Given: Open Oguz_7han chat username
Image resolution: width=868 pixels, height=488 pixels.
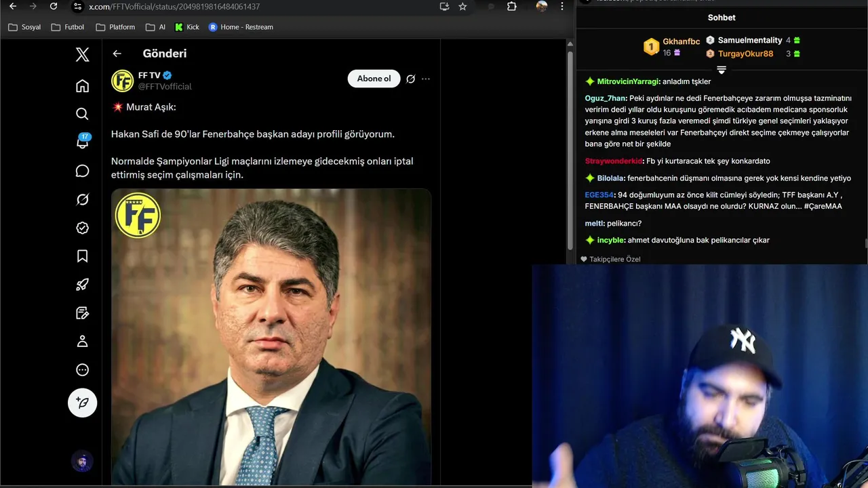Looking at the screenshot, I should click(x=605, y=98).
